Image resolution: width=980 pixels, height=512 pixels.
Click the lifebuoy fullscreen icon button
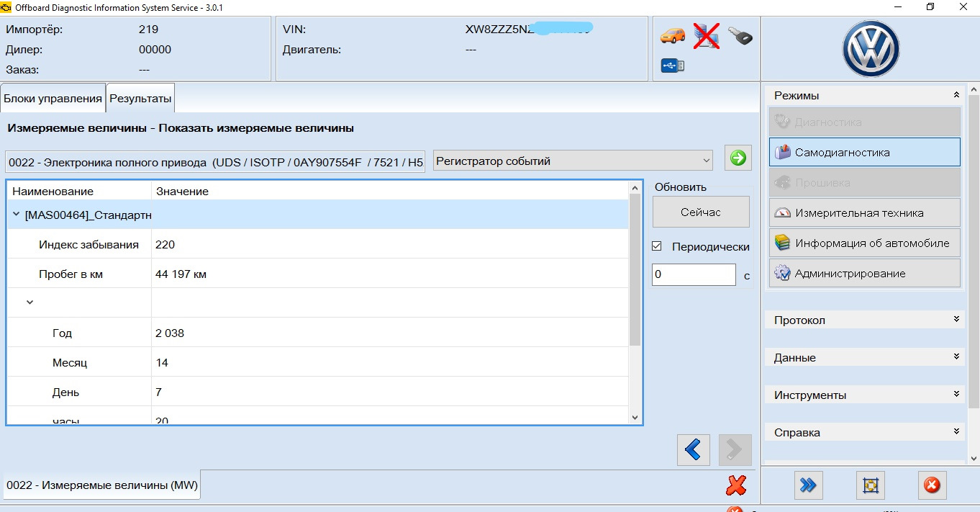point(870,485)
